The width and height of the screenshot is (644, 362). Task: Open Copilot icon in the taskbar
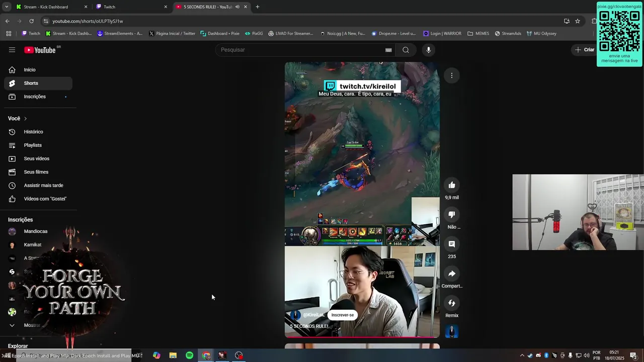(156, 355)
